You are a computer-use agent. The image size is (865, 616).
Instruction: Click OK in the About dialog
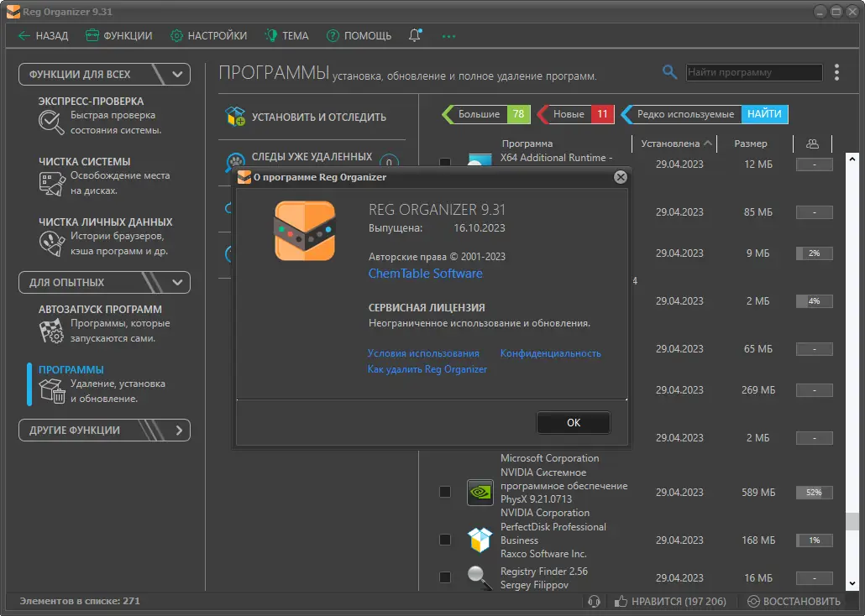[x=574, y=422]
